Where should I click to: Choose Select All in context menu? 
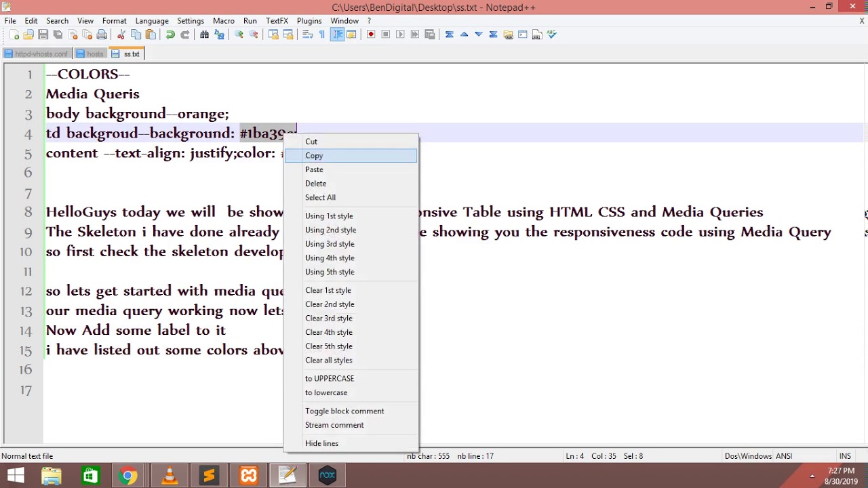coord(351,197)
